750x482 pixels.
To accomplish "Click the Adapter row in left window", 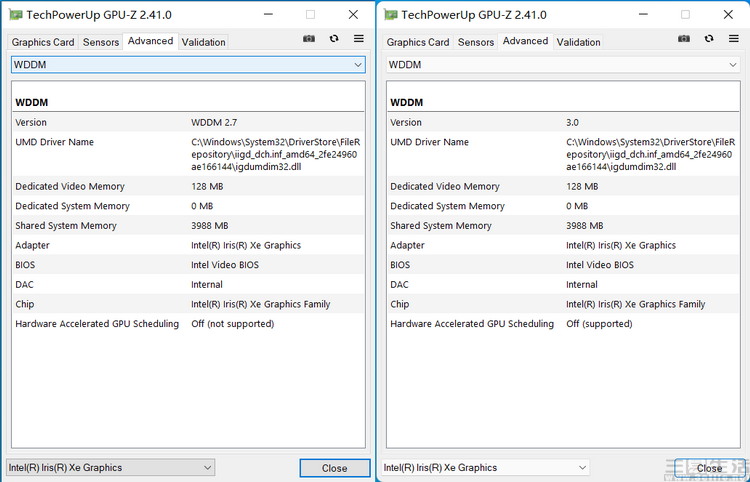I will pos(188,245).
